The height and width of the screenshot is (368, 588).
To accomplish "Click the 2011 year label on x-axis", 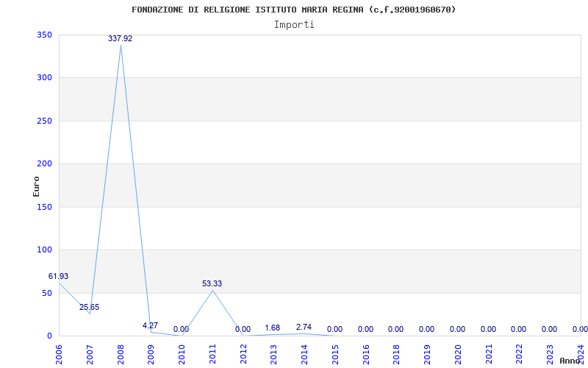I will (212, 355).
